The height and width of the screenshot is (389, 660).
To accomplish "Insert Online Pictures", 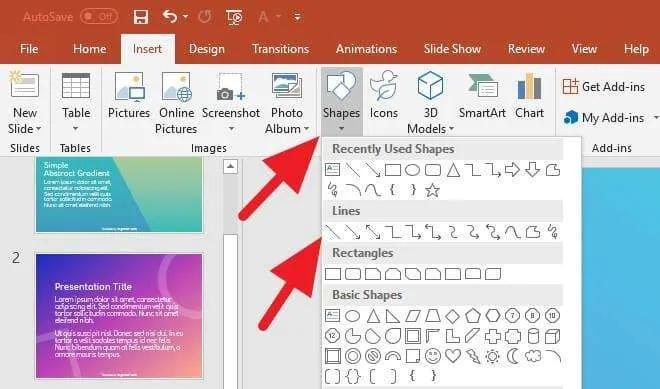I will 176,102.
